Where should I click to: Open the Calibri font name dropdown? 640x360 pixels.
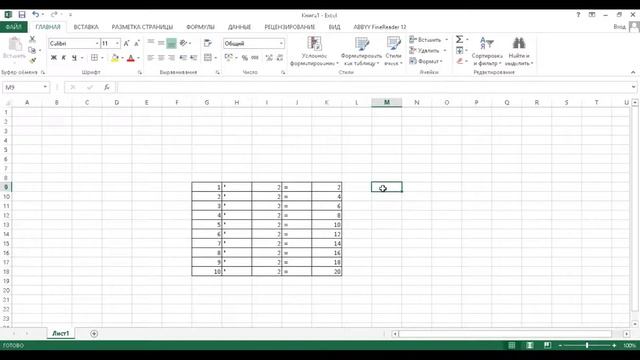pos(97,43)
